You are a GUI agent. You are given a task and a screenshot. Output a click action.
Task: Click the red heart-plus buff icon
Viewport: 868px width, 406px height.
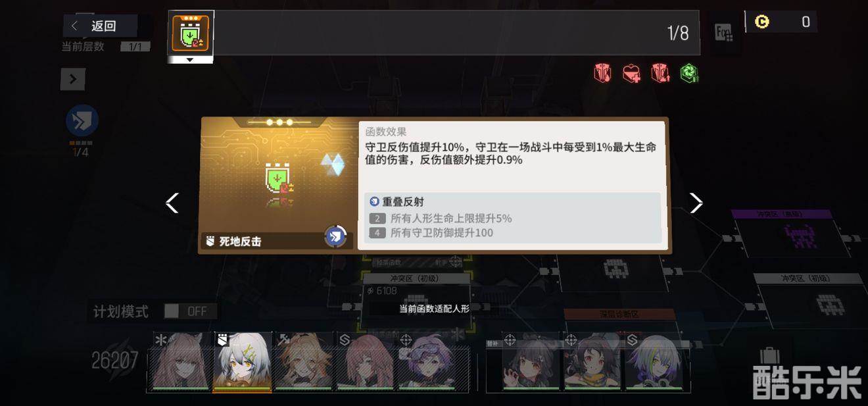click(632, 74)
